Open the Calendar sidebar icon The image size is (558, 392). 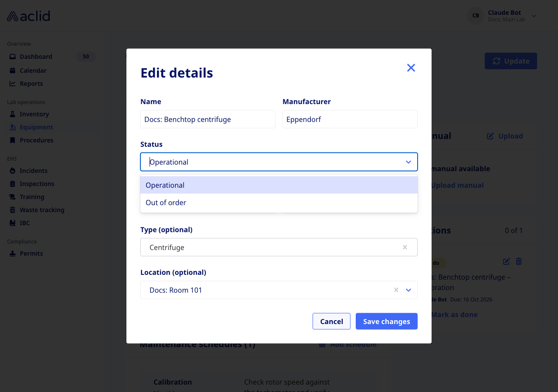click(13, 71)
